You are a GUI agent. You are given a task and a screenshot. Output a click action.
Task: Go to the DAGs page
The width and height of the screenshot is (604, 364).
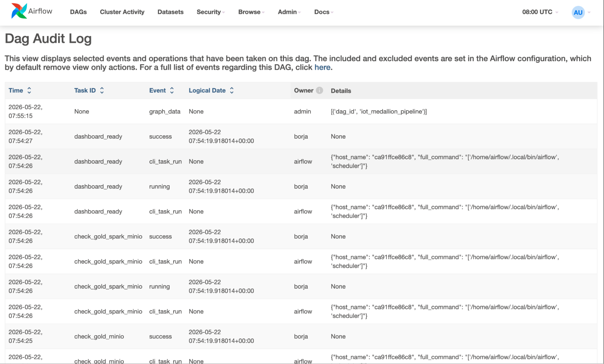[x=78, y=12]
